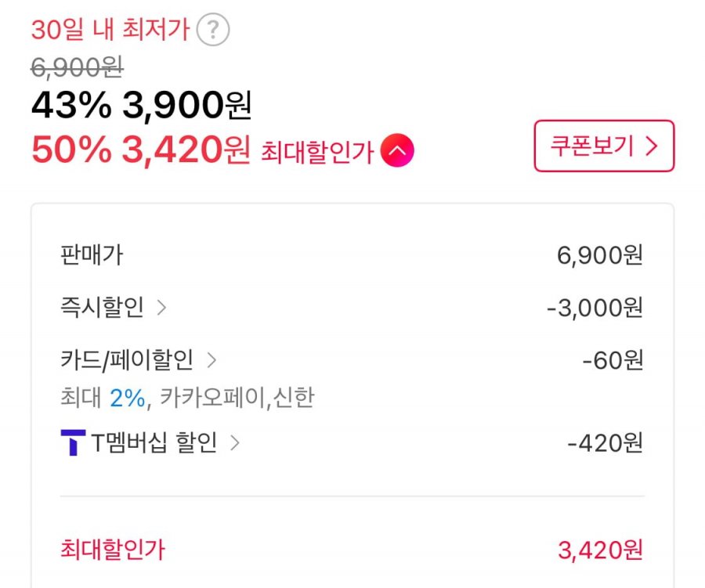Click the 최대할인가 label beside the red arrow

tap(317, 152)
